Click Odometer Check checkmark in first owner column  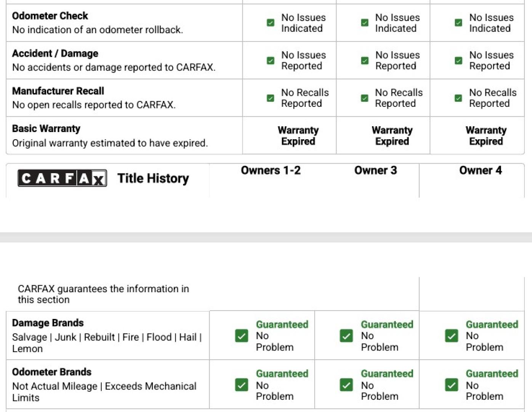coord(271,23)
